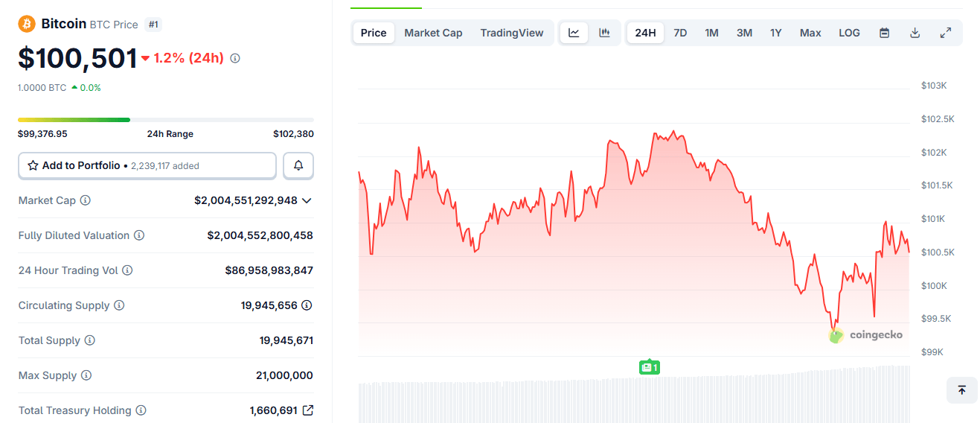This screenshot has width=980, height=423.
Task: Download the chart data
Action: pos(915,33)
